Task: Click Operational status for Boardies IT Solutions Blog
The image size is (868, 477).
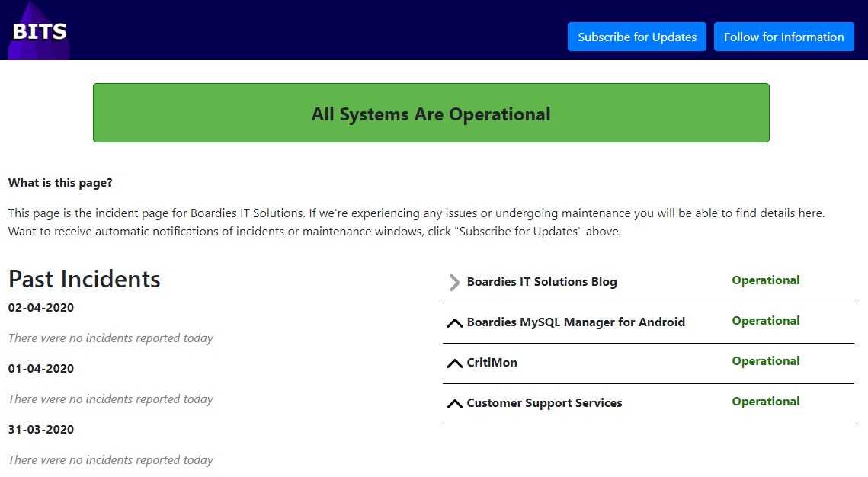Action: pyautogui.click(x=765, y=280)
